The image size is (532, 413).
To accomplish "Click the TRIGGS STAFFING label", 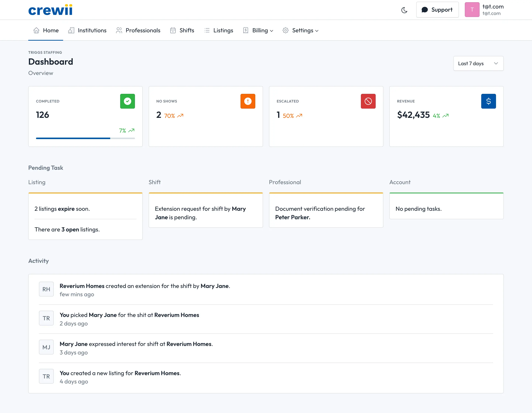I will (x=45, y=52).
